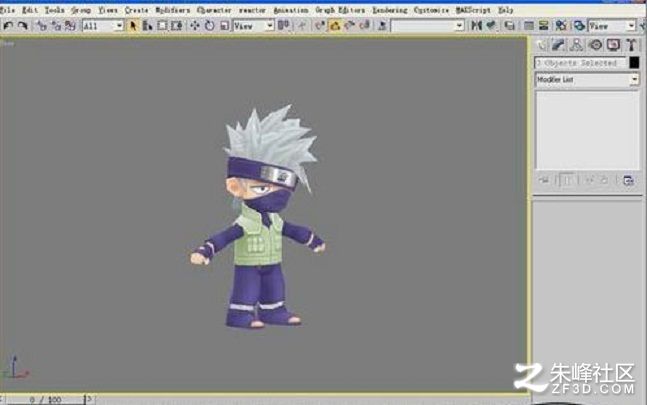
Task: Open the File menu
Action: click(7, 10)
